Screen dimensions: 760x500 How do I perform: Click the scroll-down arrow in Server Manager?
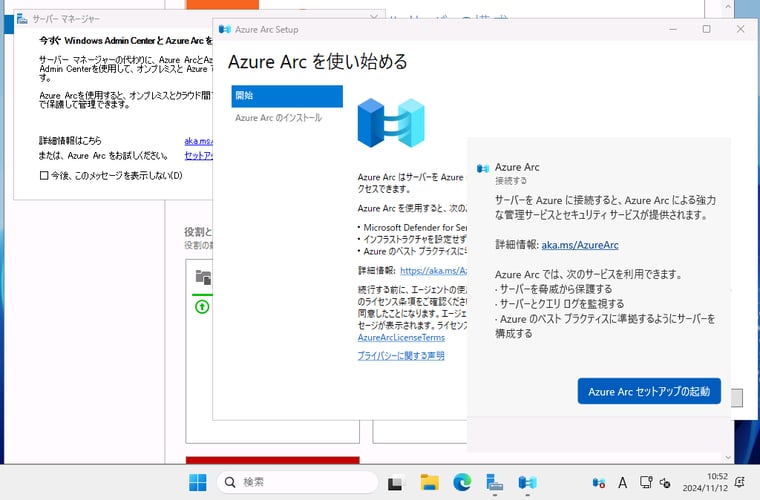click(x=728, y=457)
